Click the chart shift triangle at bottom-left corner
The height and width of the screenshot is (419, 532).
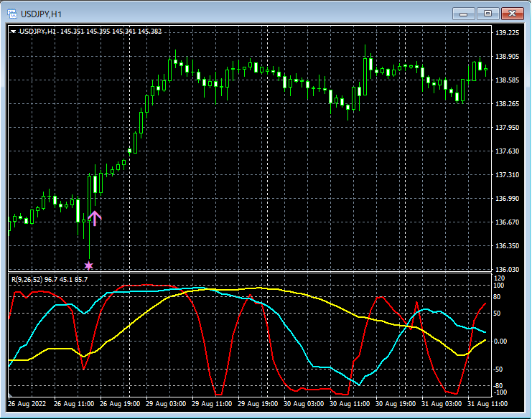(11, 395)
